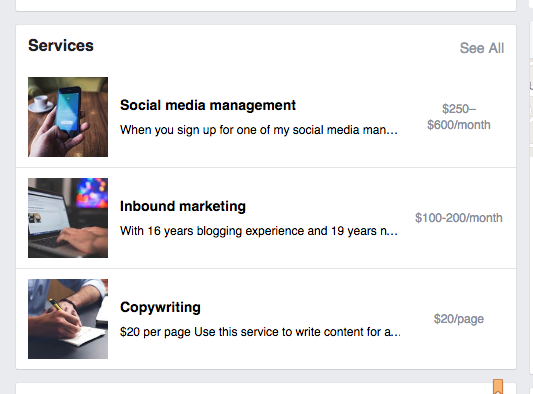Click the $20/page price label
The height and width of the screenshot is (394, 533).
[459, 319]
